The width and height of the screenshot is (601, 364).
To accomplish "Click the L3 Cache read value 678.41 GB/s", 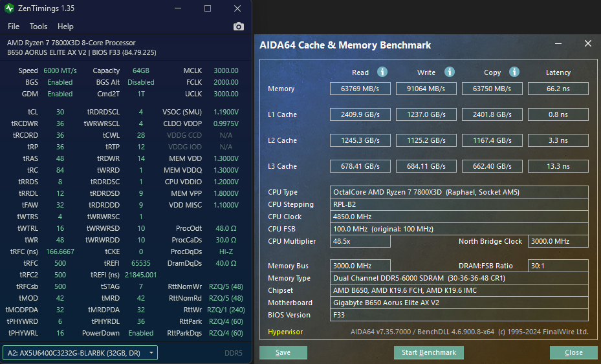I will [x=360, y=166].
